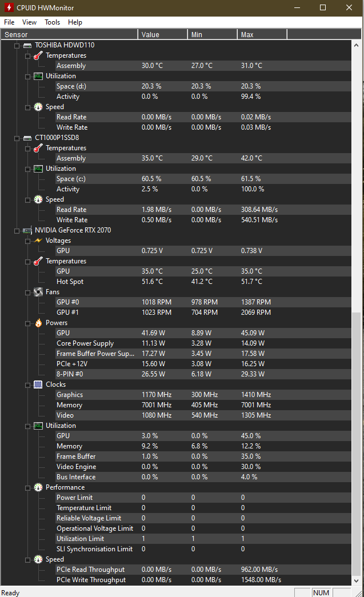Collapse Speed group under RTX 2070
This screenshot has width=364, height=597.
[x=27, y=560]
